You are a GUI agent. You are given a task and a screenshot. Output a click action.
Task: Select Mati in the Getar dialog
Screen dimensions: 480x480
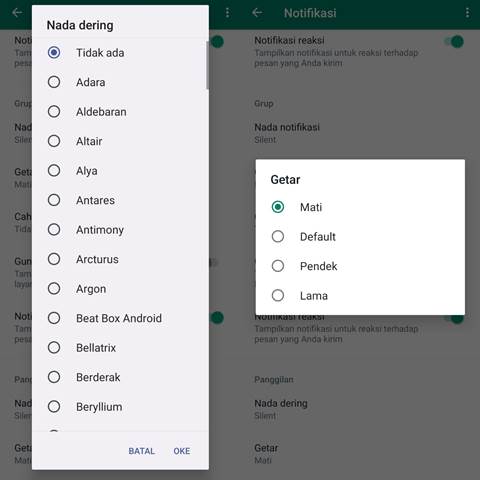[x=360, y=207]
